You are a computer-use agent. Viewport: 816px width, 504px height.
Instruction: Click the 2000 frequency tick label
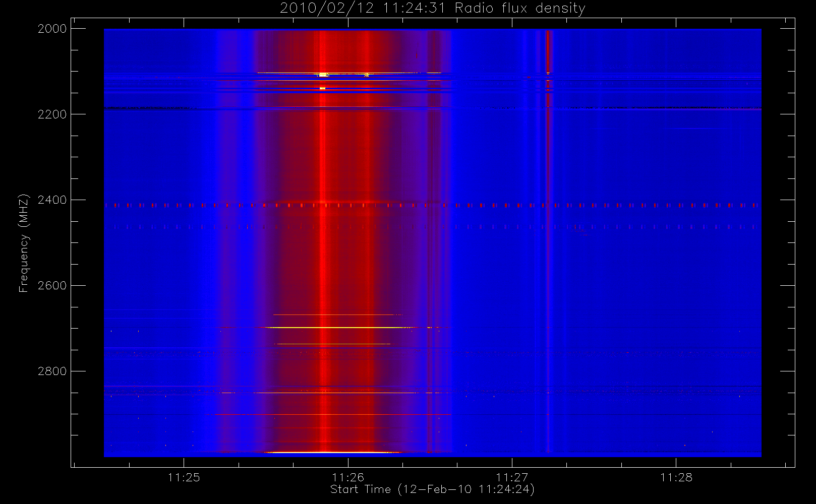(52, 29)
